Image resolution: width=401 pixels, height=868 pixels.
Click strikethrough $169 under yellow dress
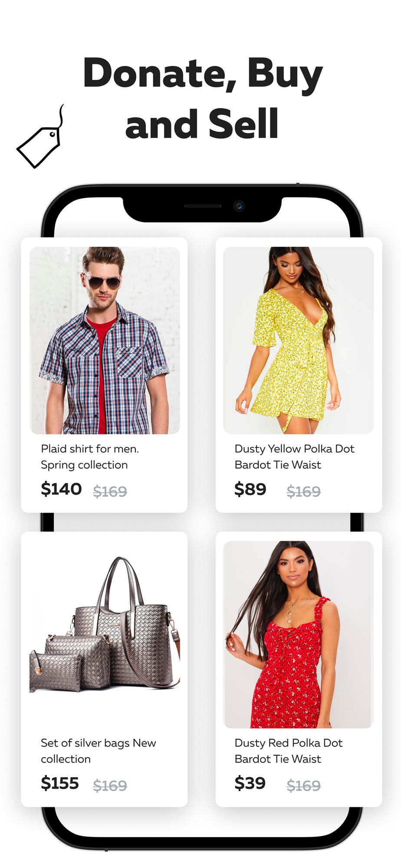(x=304, y=491)
